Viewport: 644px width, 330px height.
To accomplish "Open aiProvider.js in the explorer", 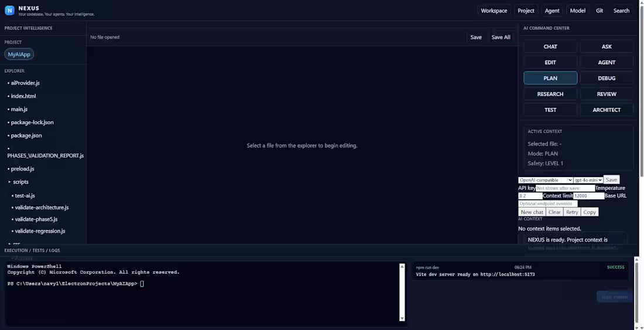I will pyautogui.click(x=24, y=83).
